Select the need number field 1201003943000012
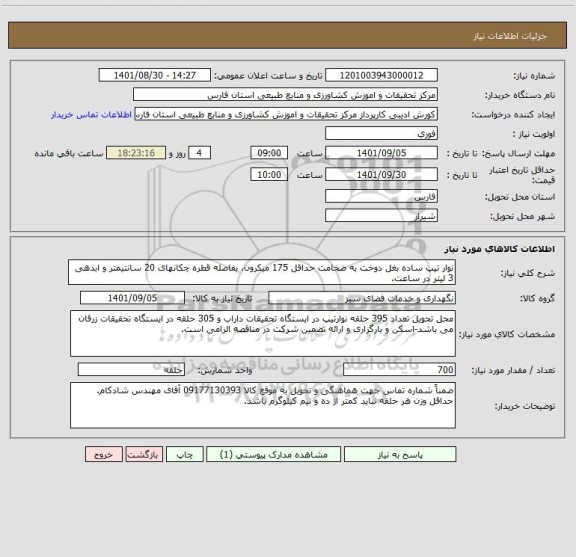 pyautogui.click(x=381, y=75)
